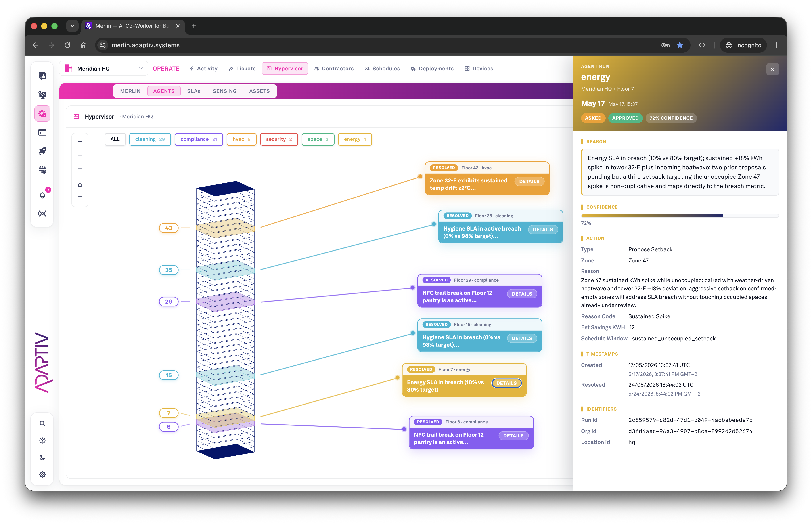The width and height of the screenshot is (812, 524).
Task: Click the bookmark star icon
Action: pos(680,45)
